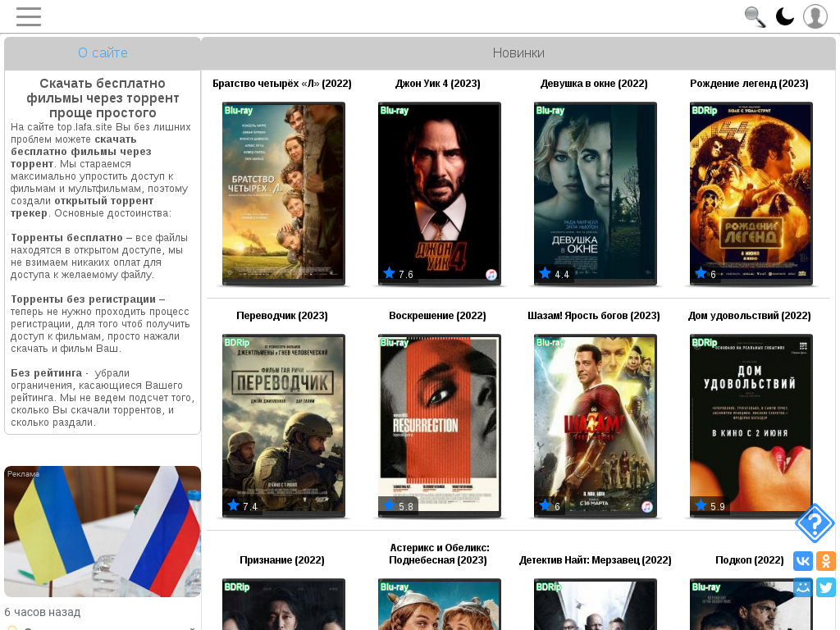Viewport: 840px width, 630px height.
Task: Click the 5.9 rating value on Дом удовольствий
Action: [x=718, y=507]
